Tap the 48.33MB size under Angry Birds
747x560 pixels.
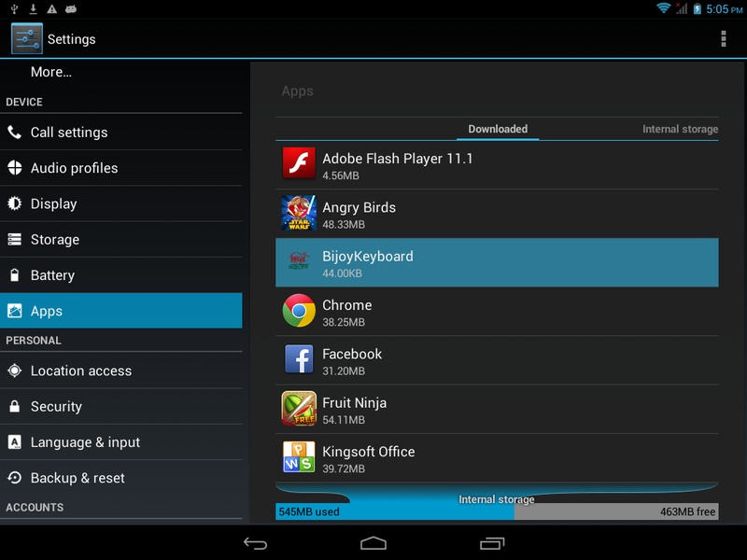click(x=344, y=224)
